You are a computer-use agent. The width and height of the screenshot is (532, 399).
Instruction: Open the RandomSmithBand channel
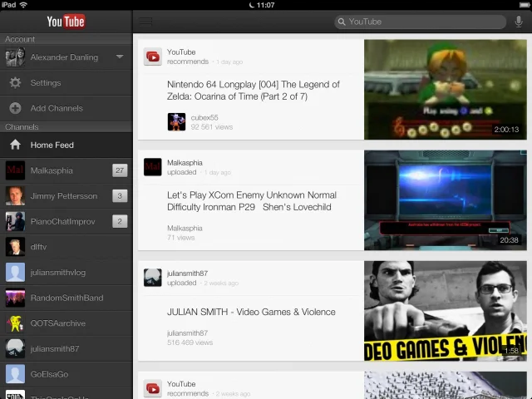pyautogui.click(x=66, y=298)
